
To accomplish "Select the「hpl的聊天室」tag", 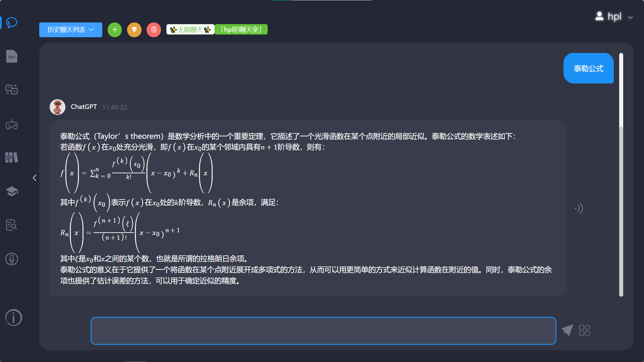I will pos(241,30).
